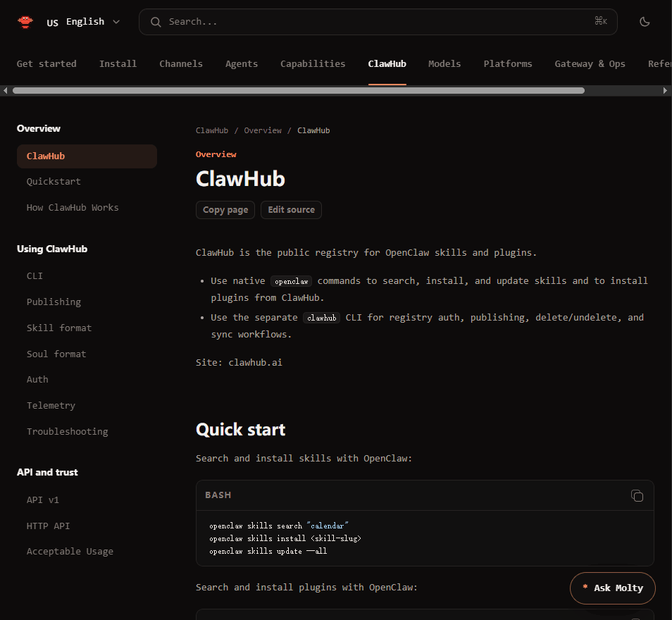
Task: Open the Get started tab
Action: pyautogui.click(x=46, y=64)
